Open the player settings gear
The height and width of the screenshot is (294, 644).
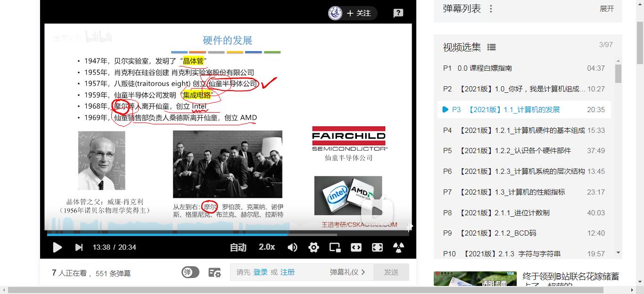[x=314, y=247]
